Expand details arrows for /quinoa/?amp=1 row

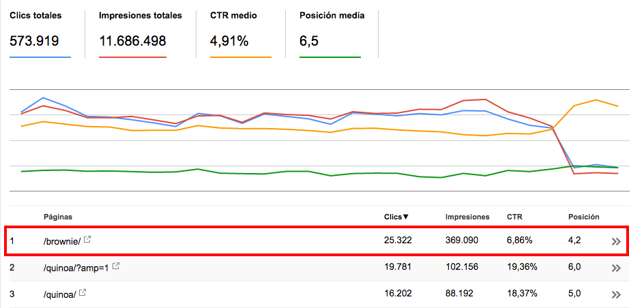pyautogui.click(x=615, y=268)
